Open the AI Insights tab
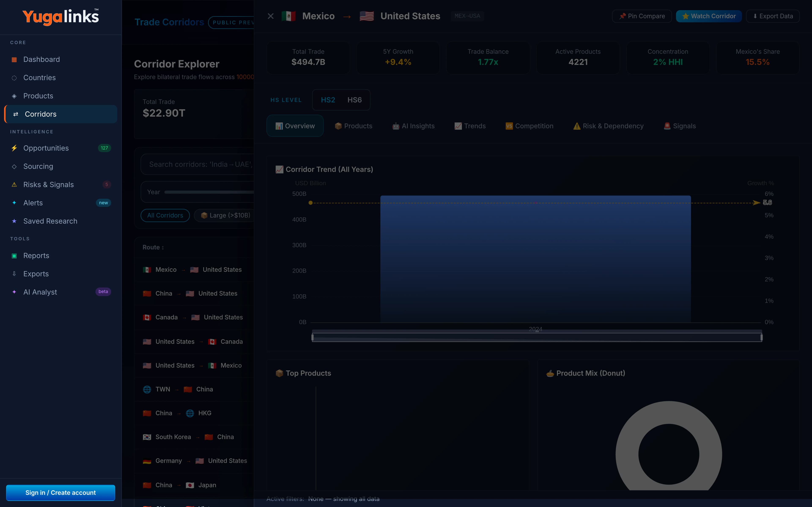Screen dimensions: 812x507 (x=413, y=126)
